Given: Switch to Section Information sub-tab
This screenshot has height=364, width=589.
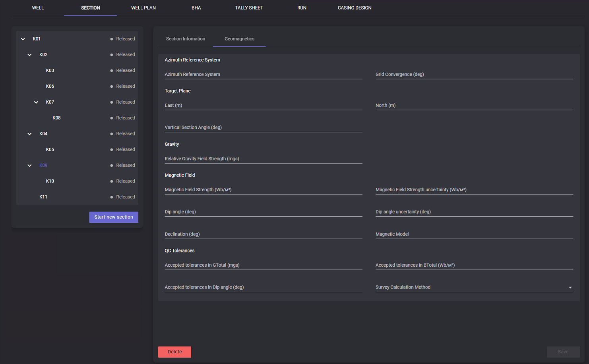Looking at the screenshot, I should tap(186, 39).
